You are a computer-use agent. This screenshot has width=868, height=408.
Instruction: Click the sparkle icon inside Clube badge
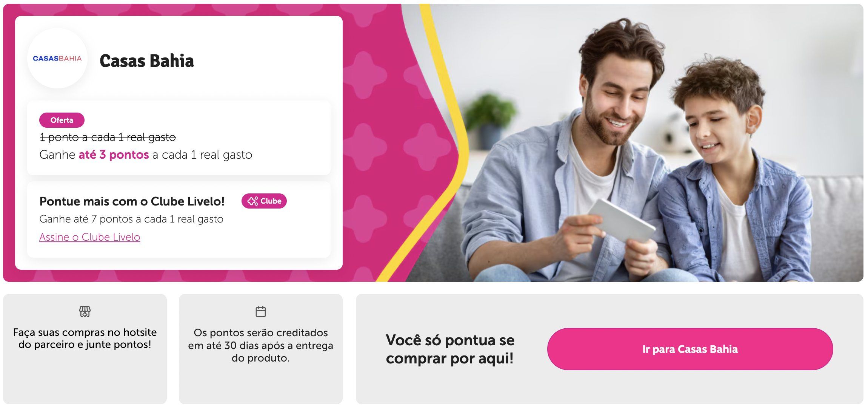(x=253, y=201)
